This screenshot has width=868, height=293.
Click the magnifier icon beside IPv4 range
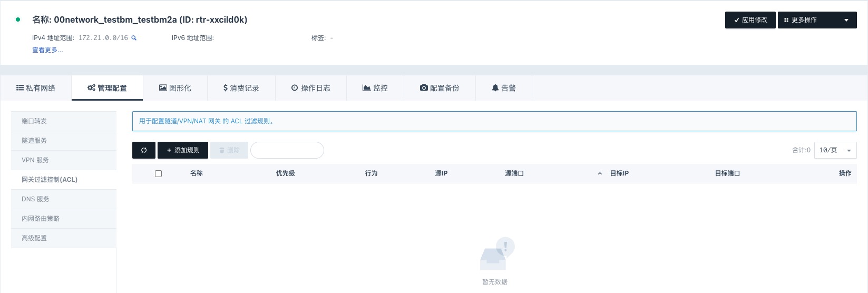(x=134, y=38)
